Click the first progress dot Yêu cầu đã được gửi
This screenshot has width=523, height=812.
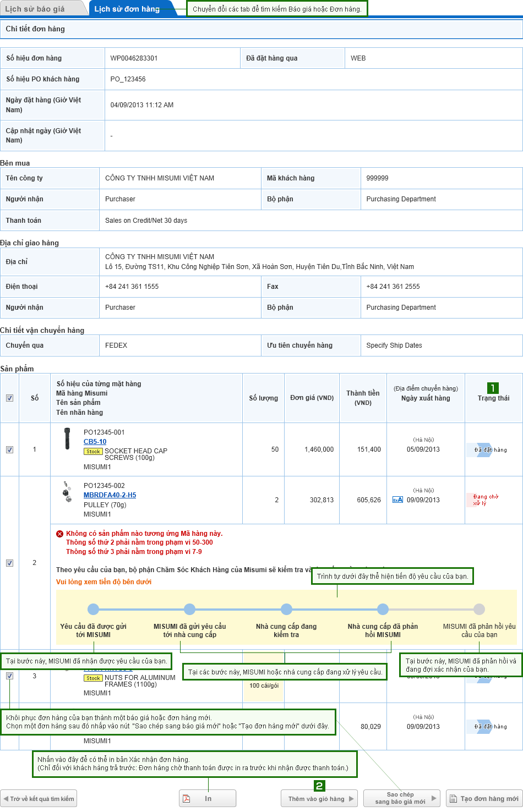coord(94,609)
